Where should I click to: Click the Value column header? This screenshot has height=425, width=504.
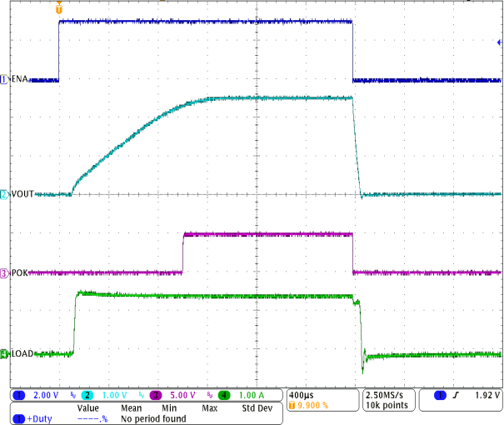point(87,408)
